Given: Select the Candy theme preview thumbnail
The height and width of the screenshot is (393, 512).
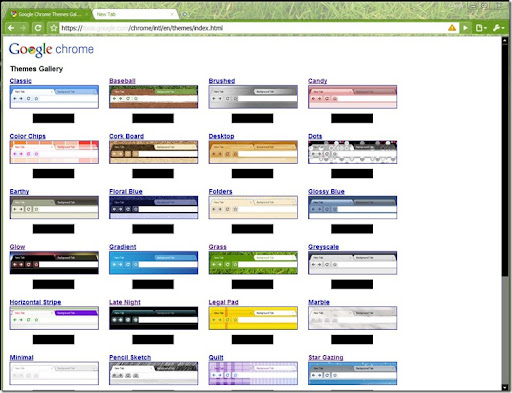Looking at the screenshot, I should 353,97.
